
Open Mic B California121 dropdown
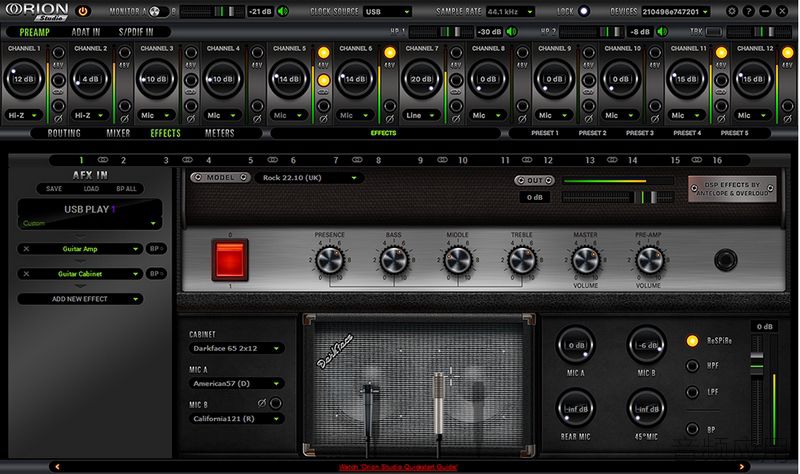click(x=236, y=419)
